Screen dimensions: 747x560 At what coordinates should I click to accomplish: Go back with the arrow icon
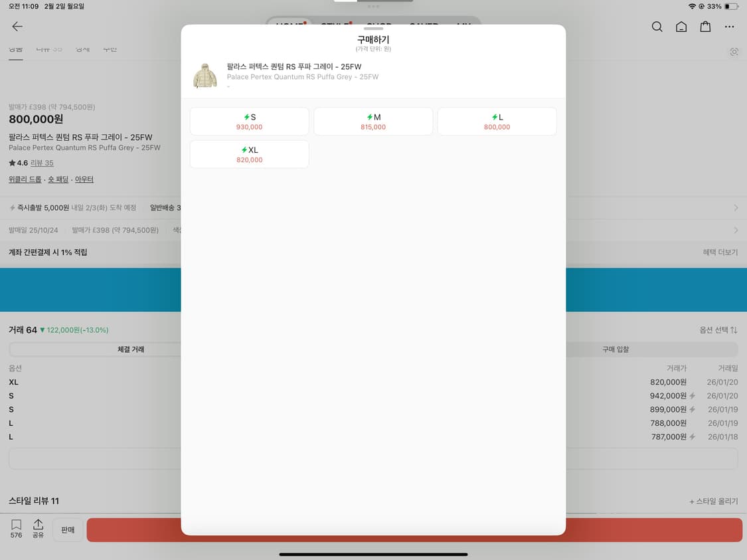tap(17, 27)
